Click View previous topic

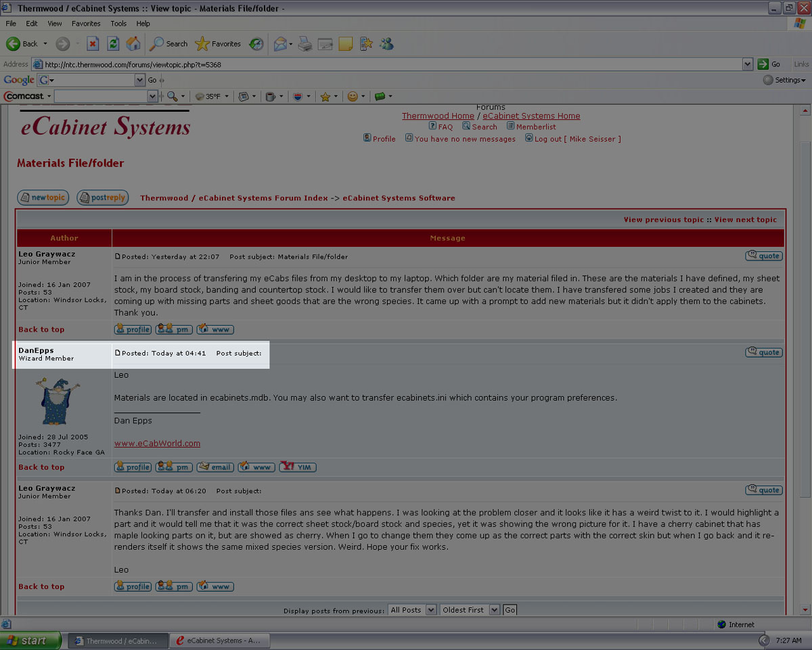(664, 219)
